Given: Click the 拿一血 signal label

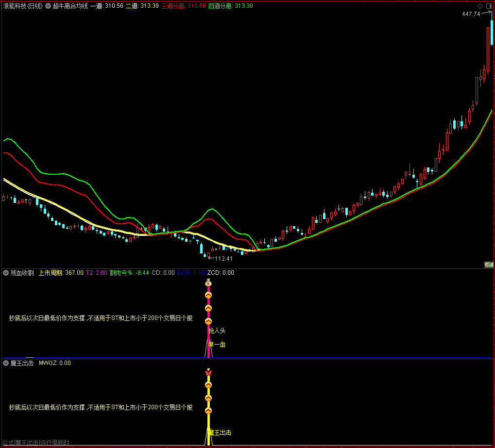Looking at the screenshot, I should tap(217, 345).
